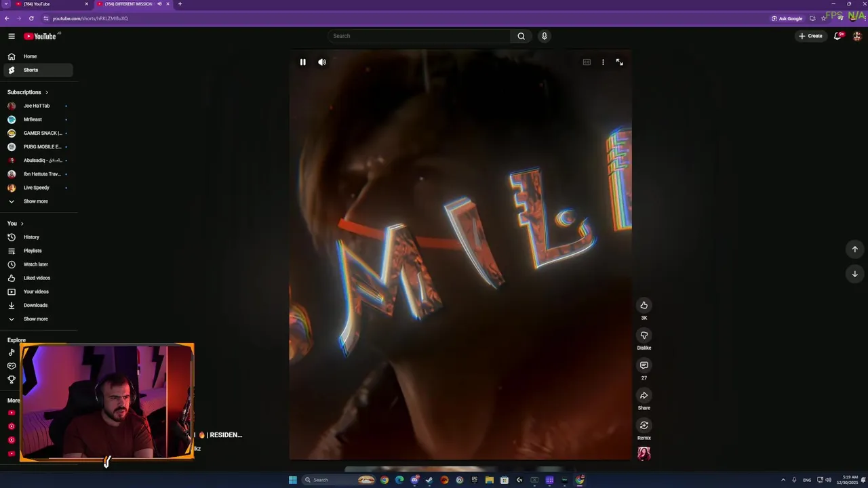Open the PUBG MOBILE E... channel

click(38, 146)
